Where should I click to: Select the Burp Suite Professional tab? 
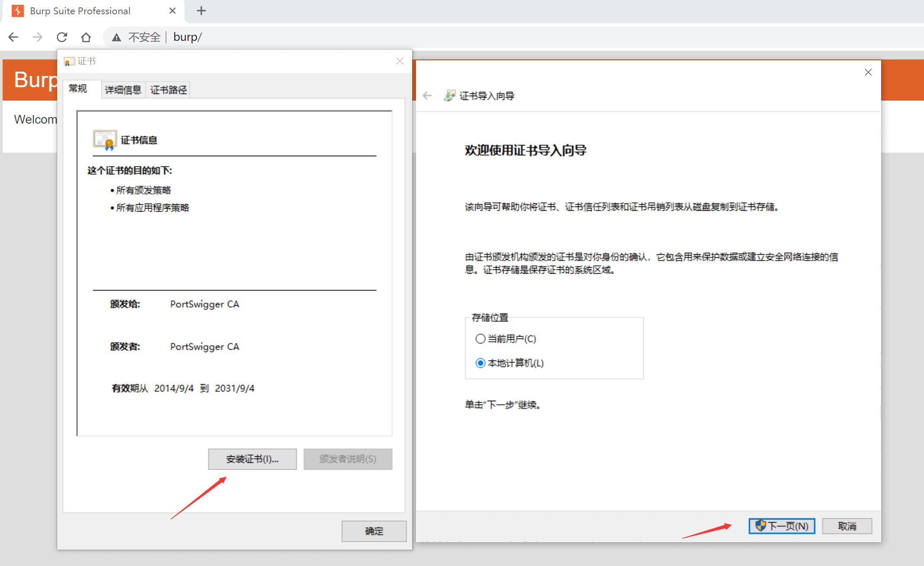pos(94,11)
